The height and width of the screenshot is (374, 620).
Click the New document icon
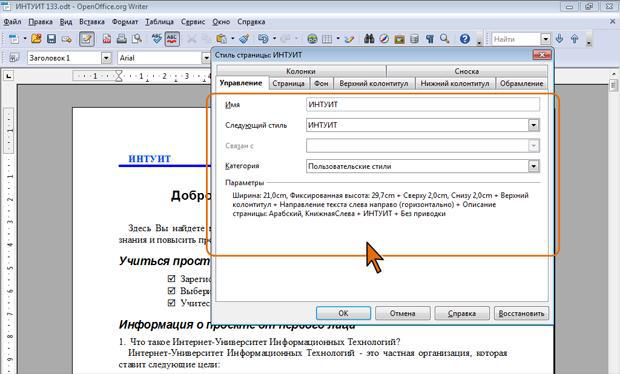point(14,39)
